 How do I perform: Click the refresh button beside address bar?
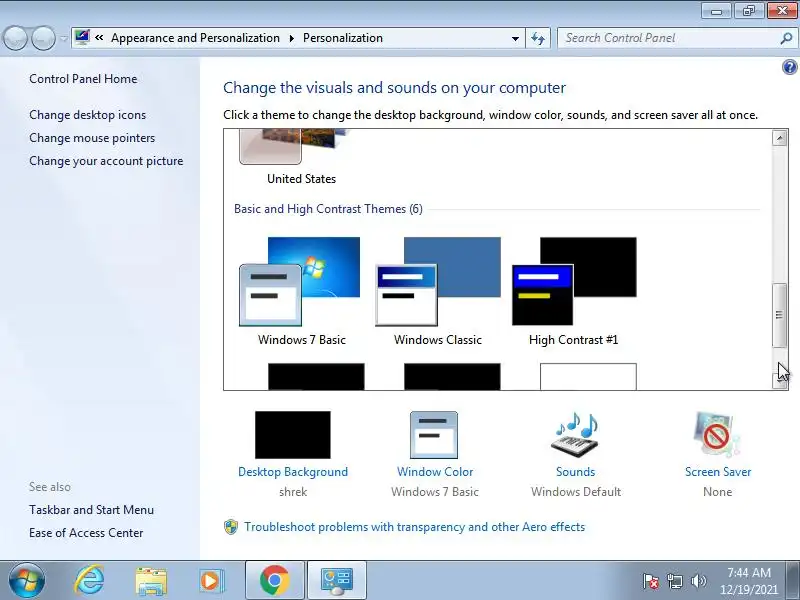pyautogui.click(x=538, y=38)
